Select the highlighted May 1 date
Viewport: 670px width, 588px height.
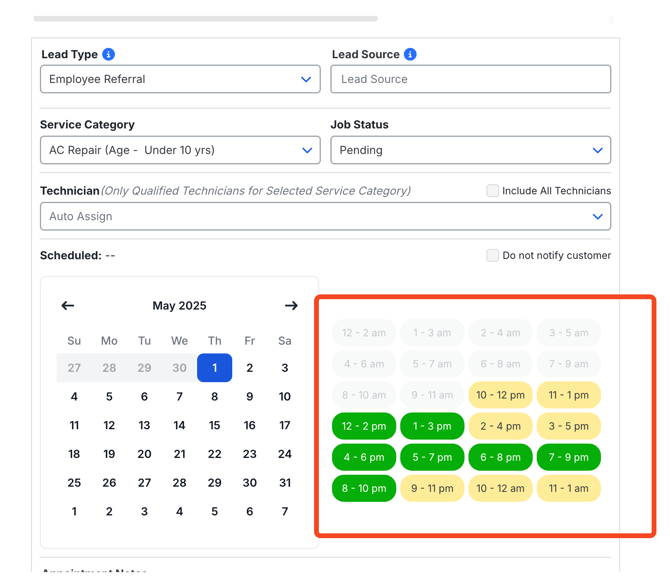[x=215, y=368]
